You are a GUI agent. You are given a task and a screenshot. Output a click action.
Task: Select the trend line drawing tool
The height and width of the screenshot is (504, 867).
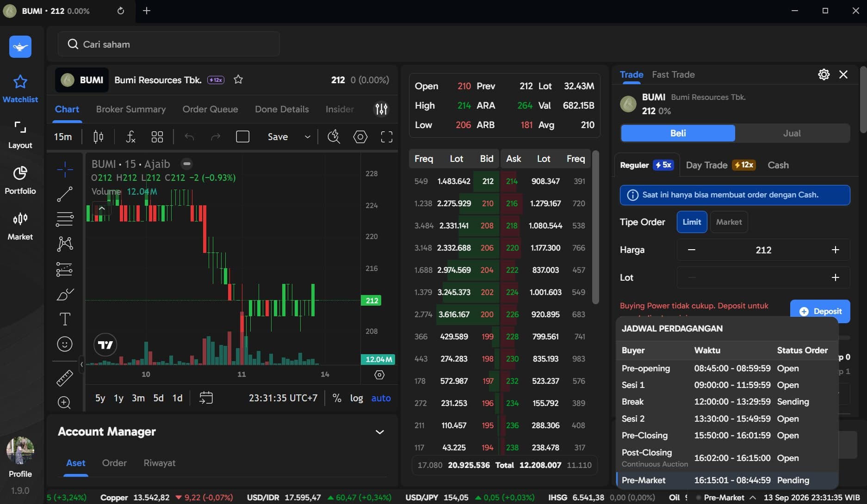pyautogui.click(x=65, y=194)
